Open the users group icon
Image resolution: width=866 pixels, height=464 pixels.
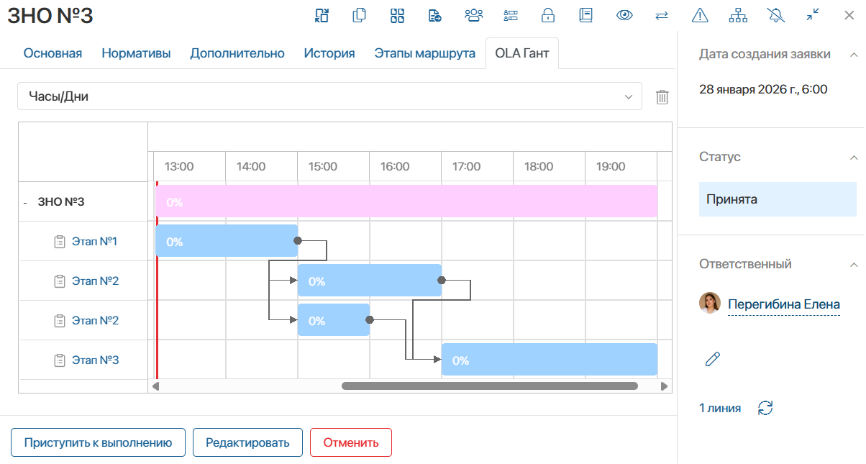(x=473, y=15)
